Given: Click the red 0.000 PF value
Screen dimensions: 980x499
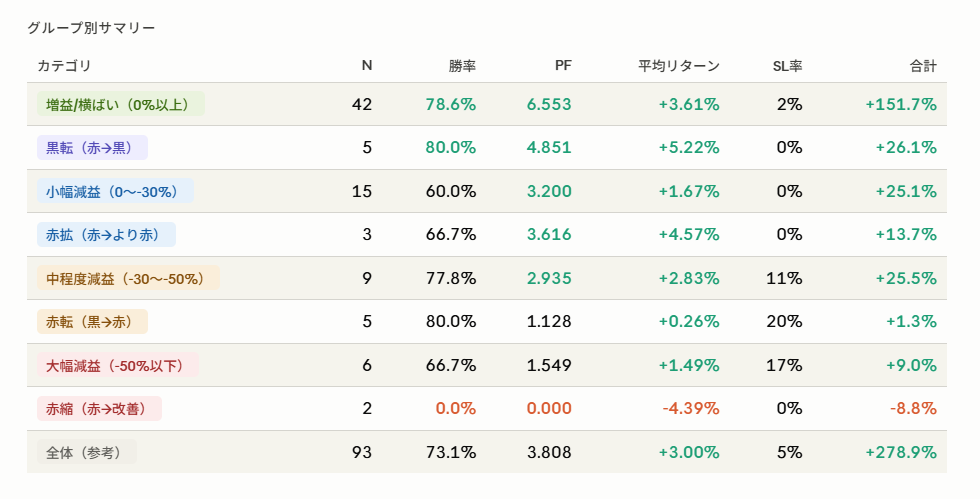Looking at the screenshot, I should click(x=549, y=408).
